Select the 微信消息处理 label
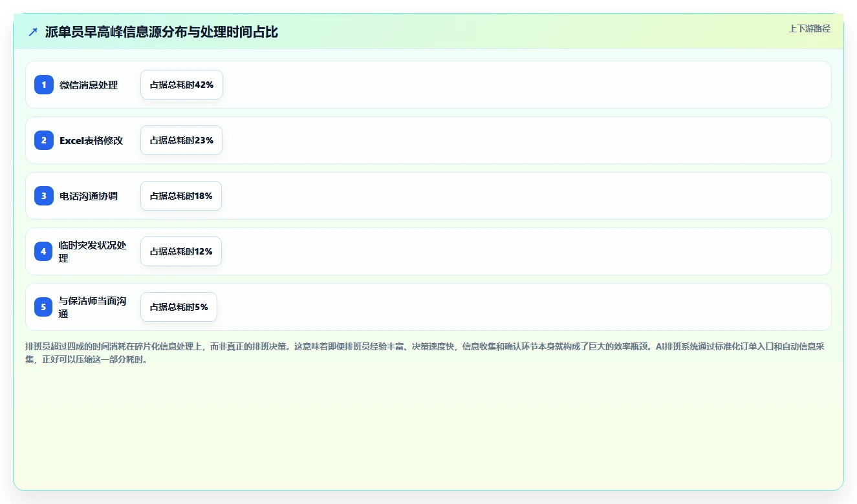Screen dimensions: 857x504 coord(89,85)
